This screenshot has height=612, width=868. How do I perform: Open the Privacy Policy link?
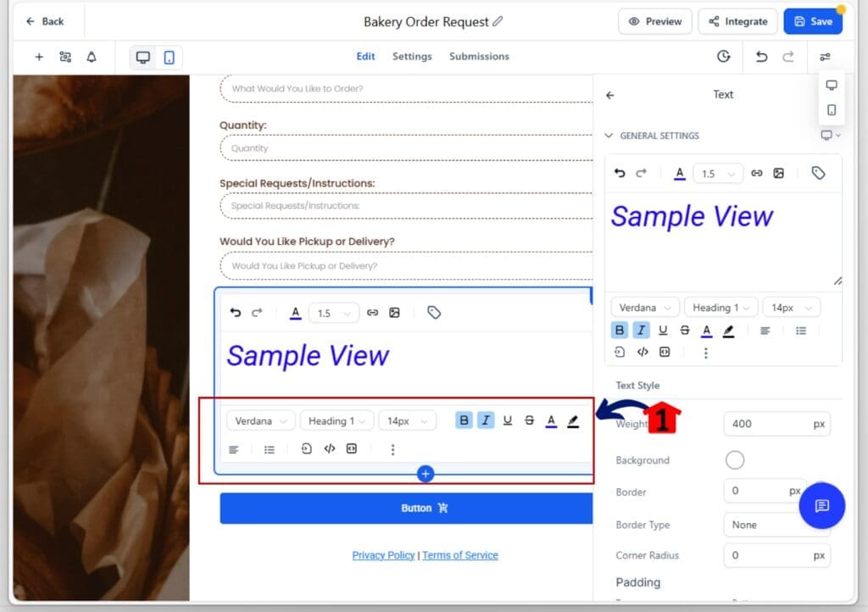[x=383, y=555]
